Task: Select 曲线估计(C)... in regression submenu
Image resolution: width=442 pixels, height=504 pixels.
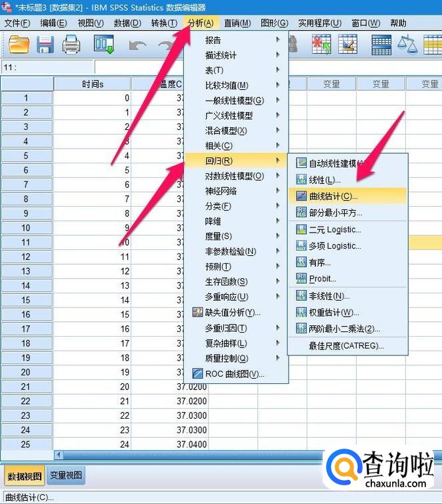Action: 348,196
